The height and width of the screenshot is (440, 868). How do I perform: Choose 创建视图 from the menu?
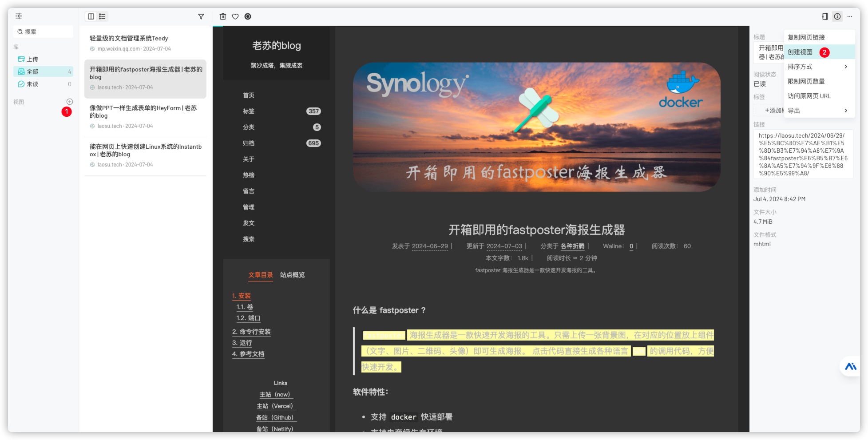tap(819, 52)
